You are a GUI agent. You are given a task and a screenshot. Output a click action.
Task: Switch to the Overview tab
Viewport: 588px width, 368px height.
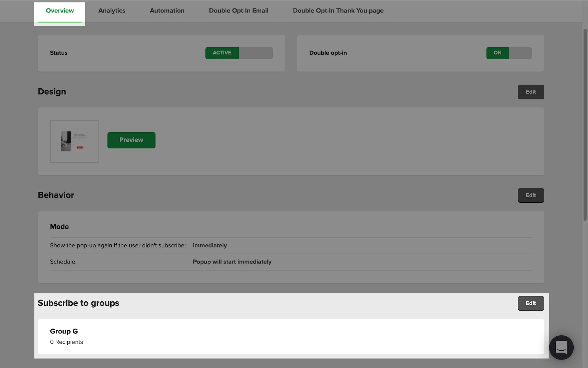[60, 11]
